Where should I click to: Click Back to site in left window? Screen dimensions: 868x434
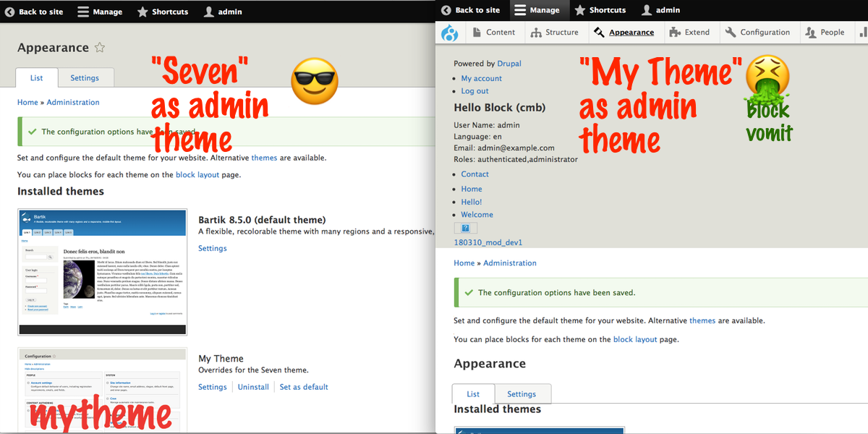33,12
